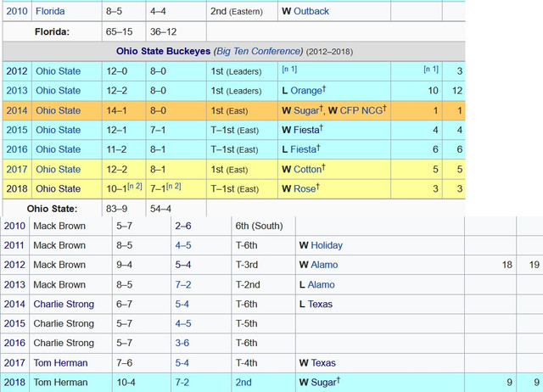Click Fiesta link in the 2016 row
Viewport: 543px width, 392px height.
point(305,149)
